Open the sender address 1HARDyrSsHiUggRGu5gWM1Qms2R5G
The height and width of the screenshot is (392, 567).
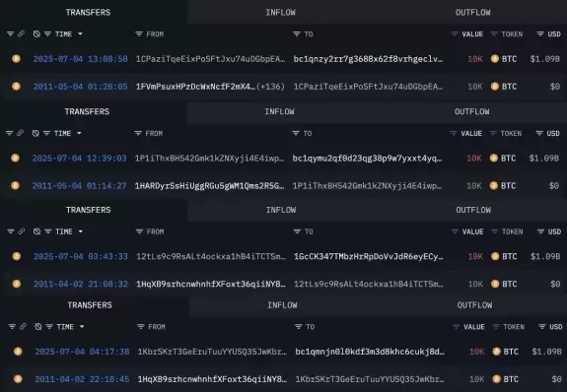(209, 186)
